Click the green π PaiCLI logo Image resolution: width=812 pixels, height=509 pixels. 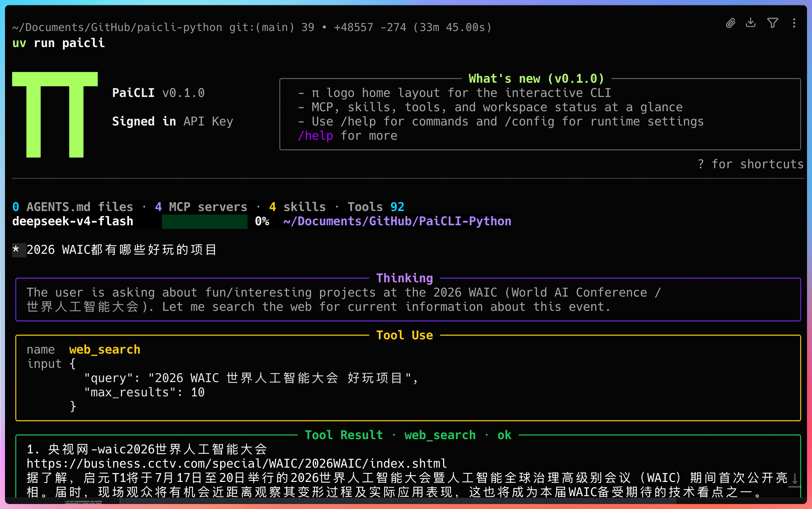pyautogui.click(x=55, y=114)
